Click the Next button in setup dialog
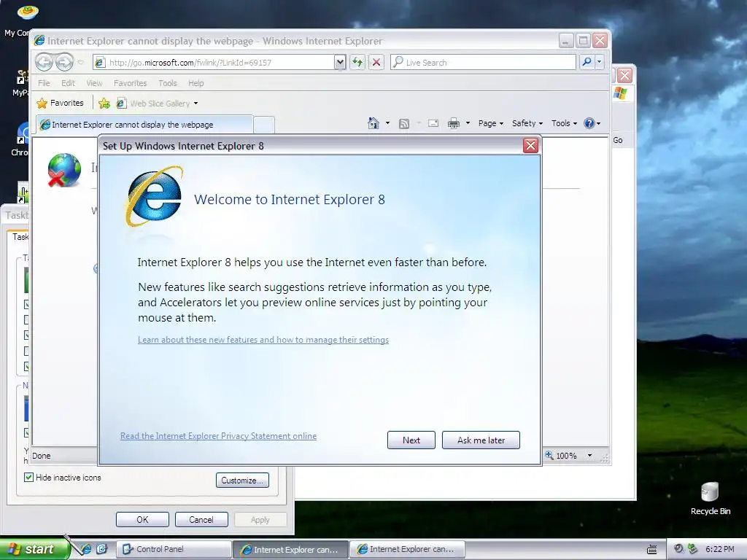This screenshot has width=747, height=560. (411, 440)
